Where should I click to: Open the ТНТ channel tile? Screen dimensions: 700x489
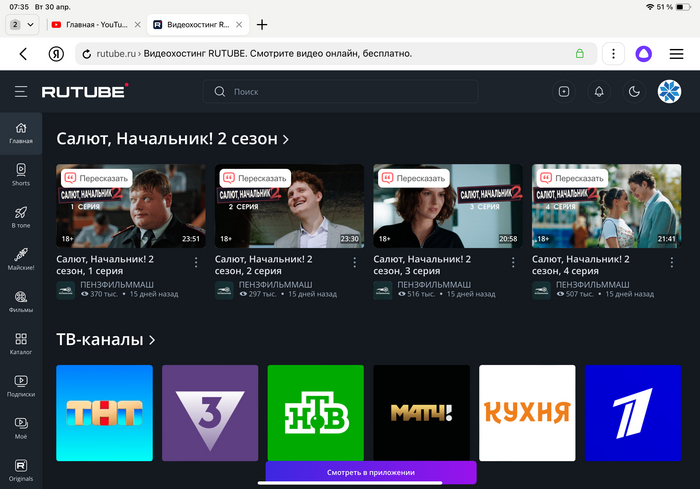[x=104, y=411]
